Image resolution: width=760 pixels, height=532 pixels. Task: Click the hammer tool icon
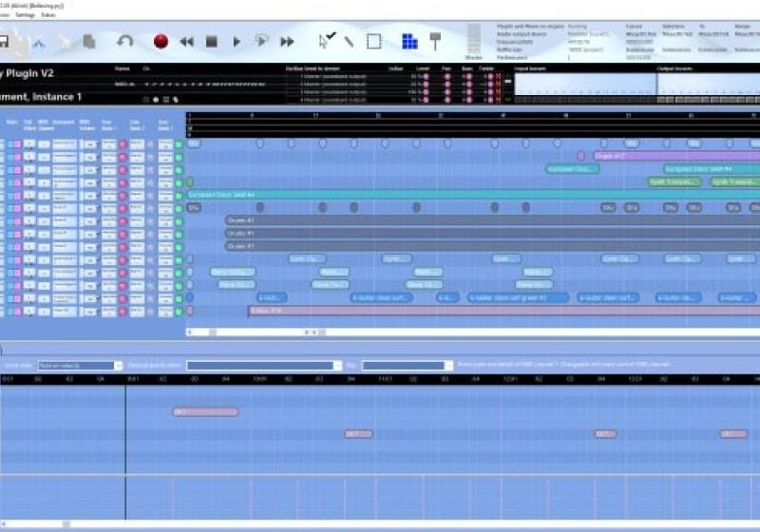[x=435, y=42]
